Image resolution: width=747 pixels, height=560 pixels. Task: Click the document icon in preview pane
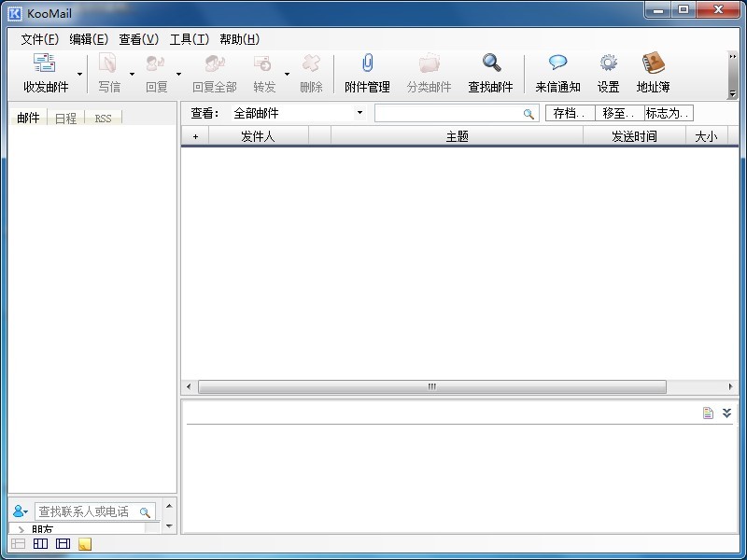[709, 413]
